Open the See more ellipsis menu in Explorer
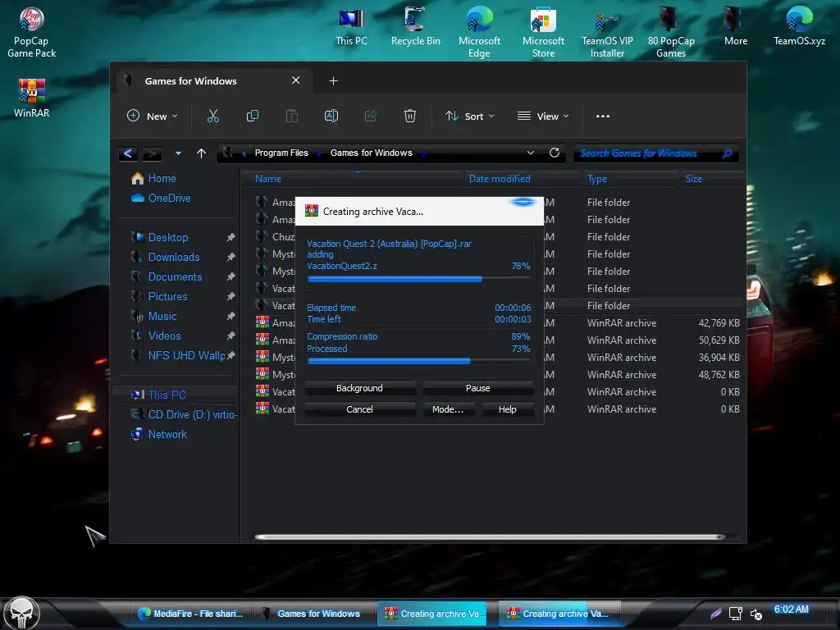Image resolution: width=840 pixels, height=630 pixels. pyautogui.click(x=603, y=116)
